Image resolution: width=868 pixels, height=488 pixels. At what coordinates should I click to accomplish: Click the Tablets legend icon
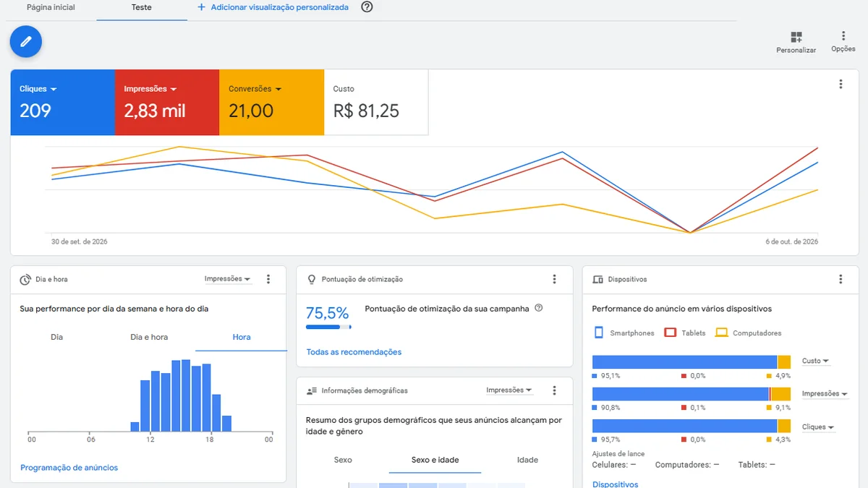670,333
